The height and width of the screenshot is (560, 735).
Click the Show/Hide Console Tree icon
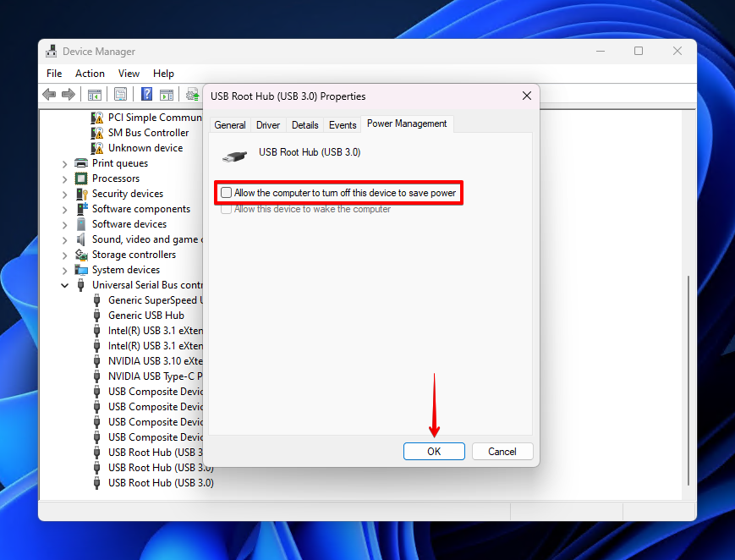(95, 94)
